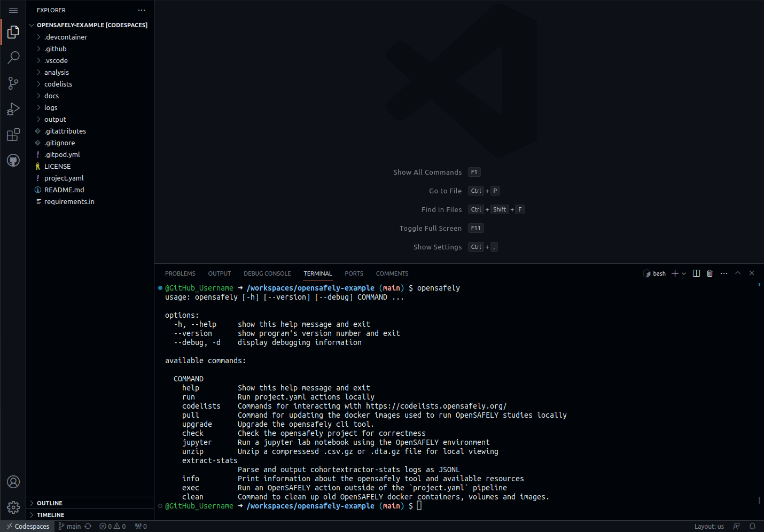Open the Source Control view
This screenshot has height=532, width=764.
point(13,83)
